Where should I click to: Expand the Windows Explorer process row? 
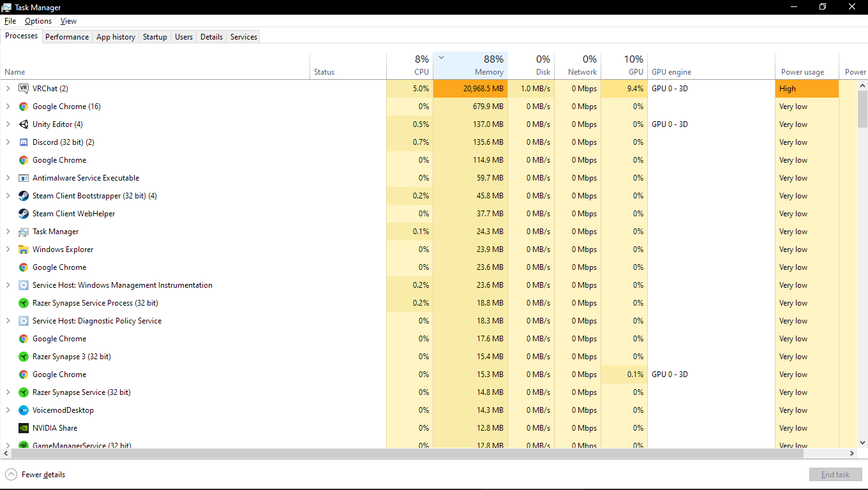tap(8, 249)
